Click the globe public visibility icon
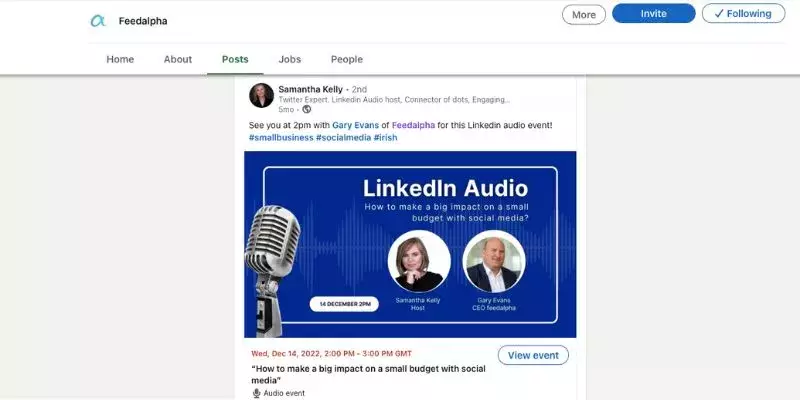Screen dimensions: 800x400 coord(307,109)
